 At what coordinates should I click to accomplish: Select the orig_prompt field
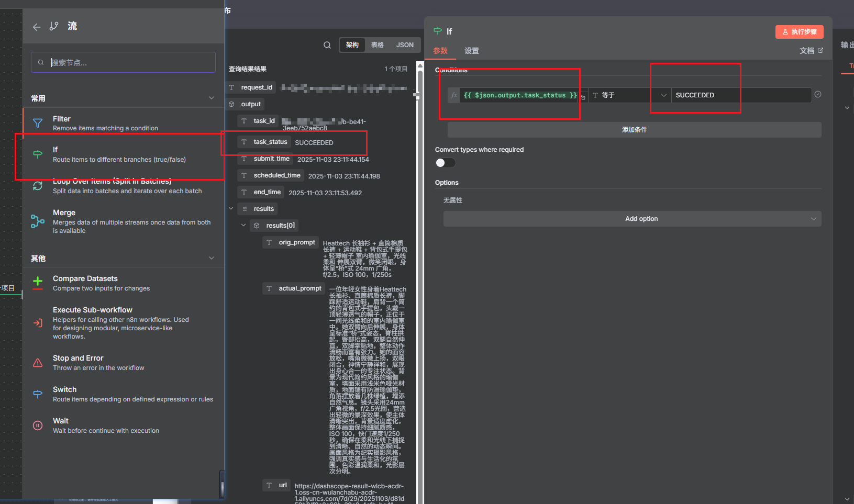[291, 242]
